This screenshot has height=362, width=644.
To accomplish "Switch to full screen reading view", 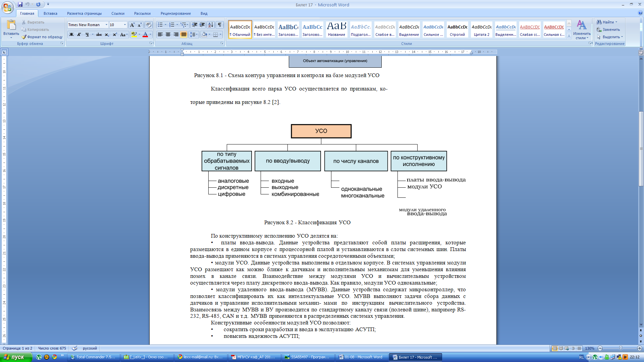I will click(x=561, y=349).
